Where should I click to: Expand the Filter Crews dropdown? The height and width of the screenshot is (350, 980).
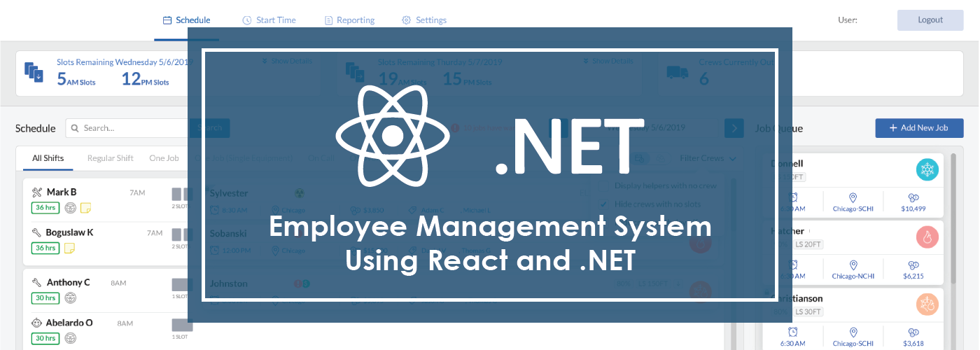pos(708,159)
